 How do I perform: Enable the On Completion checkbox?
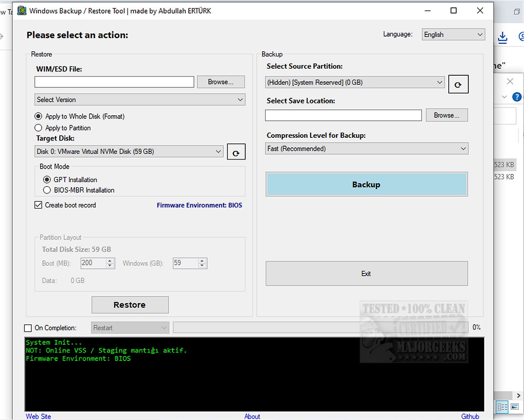[28, 328]
